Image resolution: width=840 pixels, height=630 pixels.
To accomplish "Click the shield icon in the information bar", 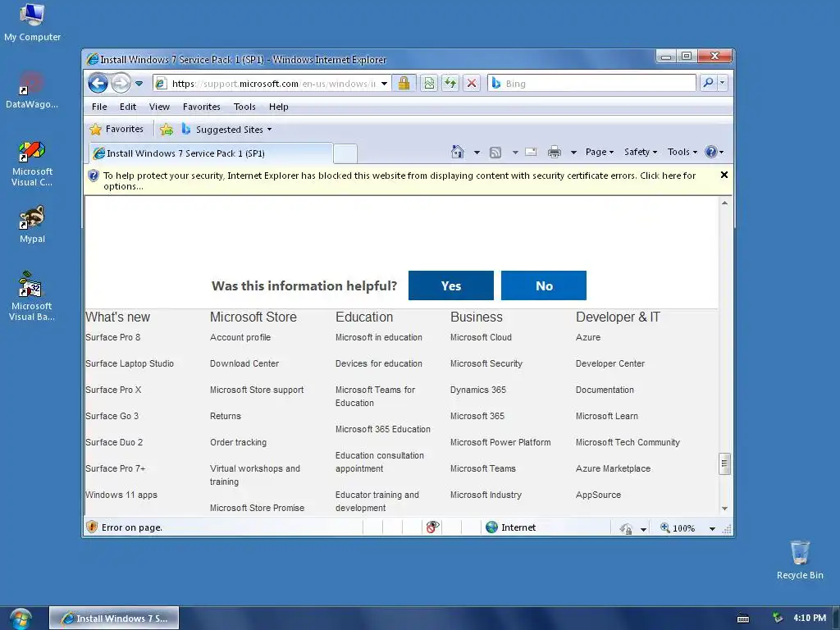I will 94,176.
